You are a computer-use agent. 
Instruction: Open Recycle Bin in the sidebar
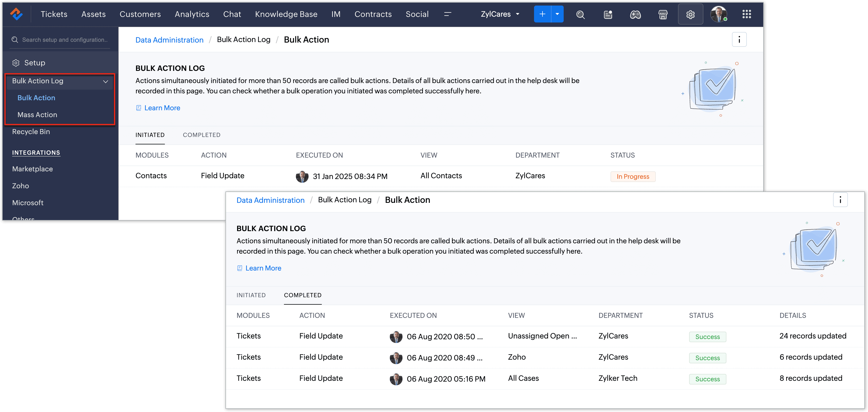coord(31,132)
